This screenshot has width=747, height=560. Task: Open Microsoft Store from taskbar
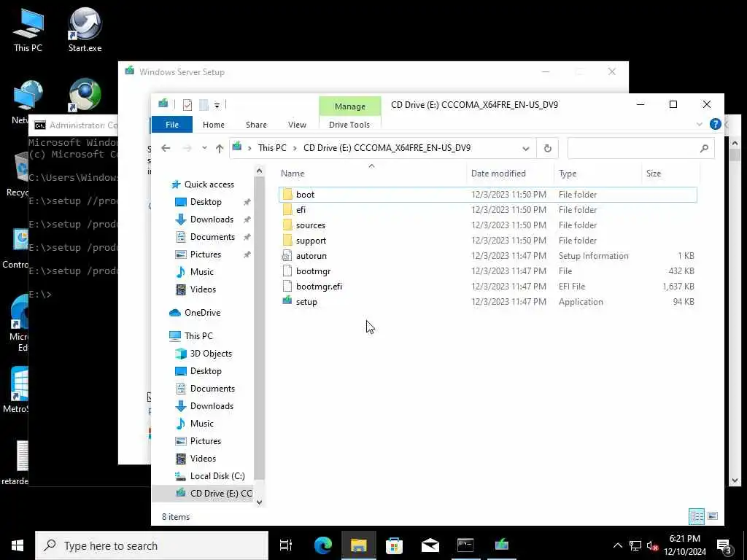[394, 545]
